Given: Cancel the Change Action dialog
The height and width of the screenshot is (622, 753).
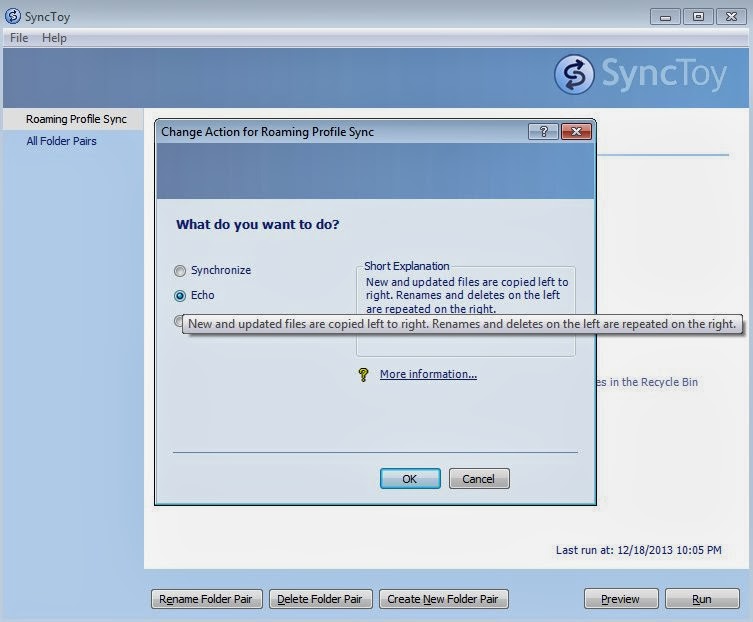Looking at the screenshot, I should click(479, 478).
